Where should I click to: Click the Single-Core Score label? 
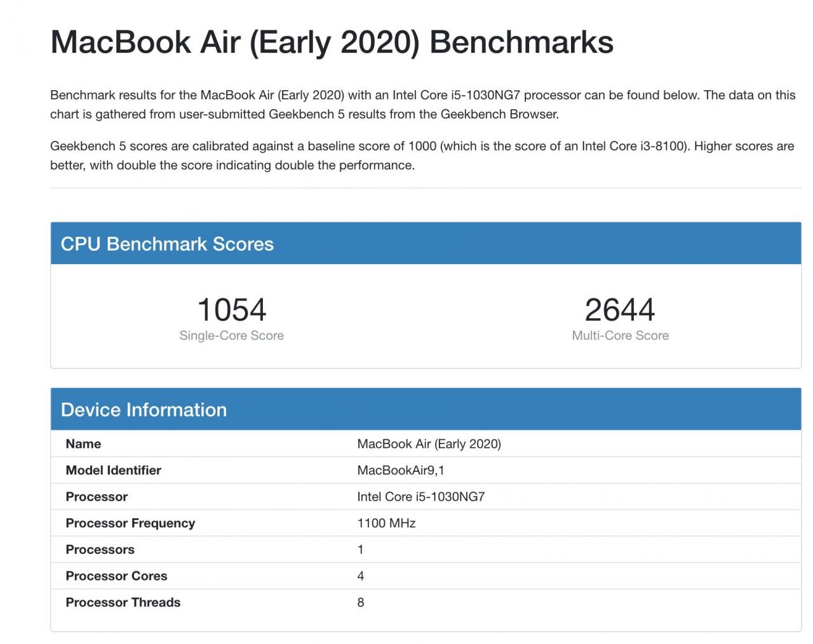click(x=231, y=335)
